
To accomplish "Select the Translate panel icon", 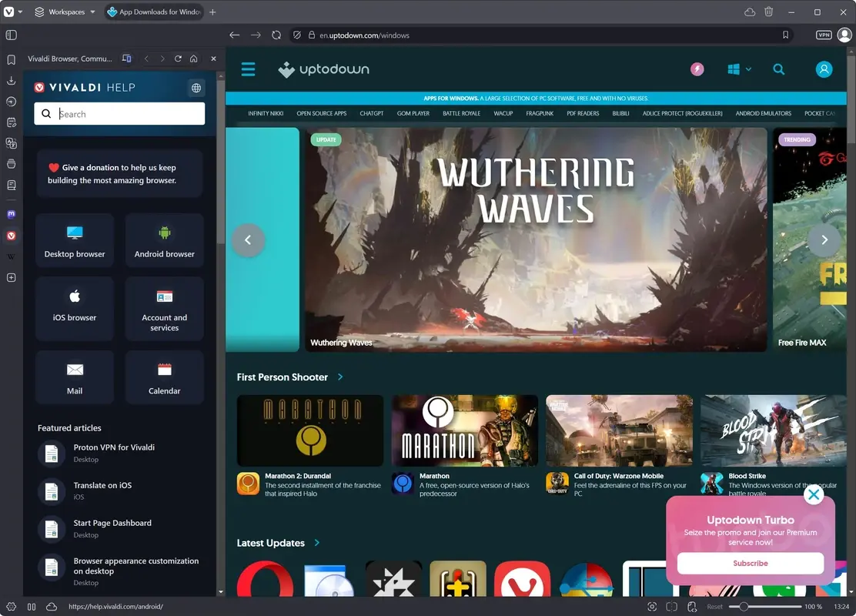I will click(11, 142).
